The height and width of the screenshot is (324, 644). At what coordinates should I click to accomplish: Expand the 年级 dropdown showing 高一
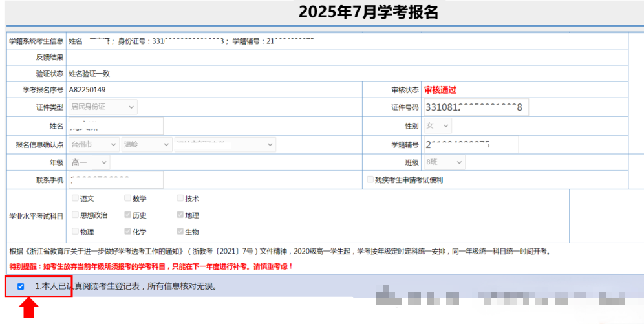pos(89,162)
